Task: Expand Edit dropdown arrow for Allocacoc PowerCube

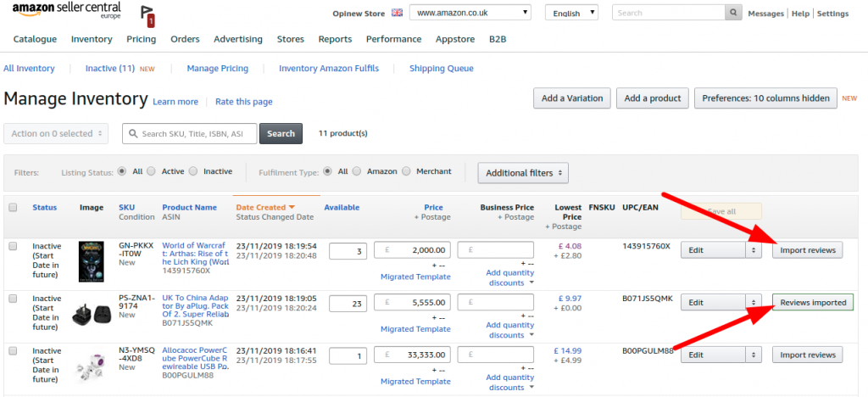Action: coord(753,355)
